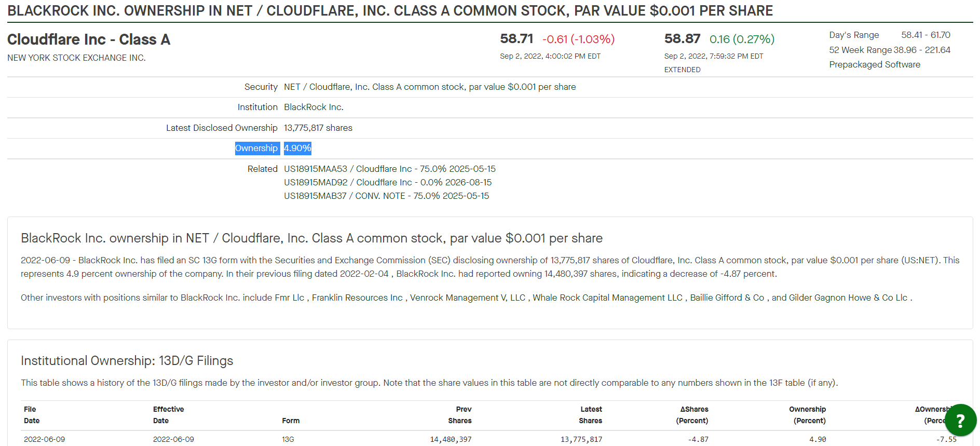The image size is (980, 446).
Task: Sort table by File Date column
Action: point(32,415)
